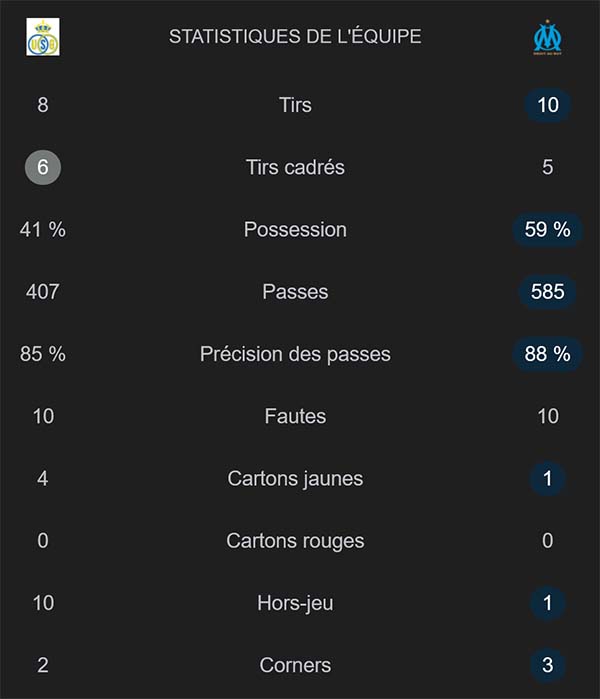Click Marseille's highlighted 10 shots badge
Screen dimensions: 600x699
pyautogui.click(x=547, y=105)
